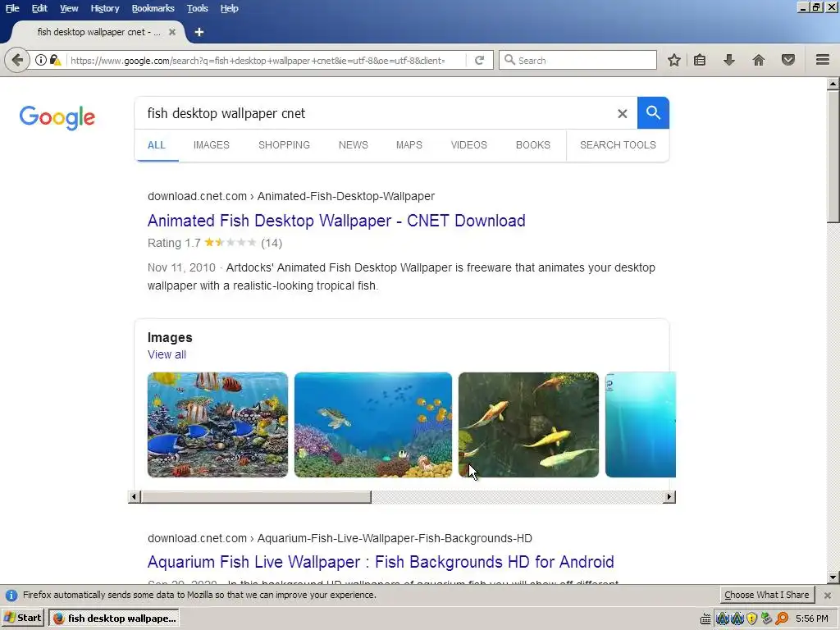Image resolution: width=840 pixels, height=630 pixels.
Task: Open the on-screen keyboard taskbar icon
Action: point(705,619)
